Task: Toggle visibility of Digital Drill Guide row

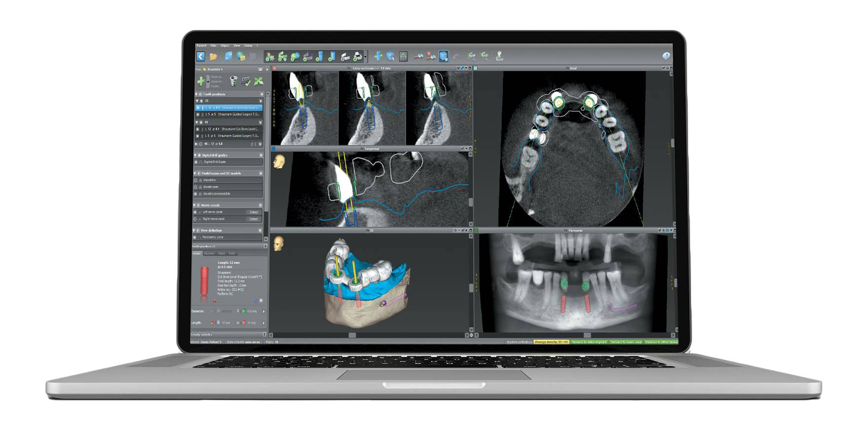Action: (196, 162)
